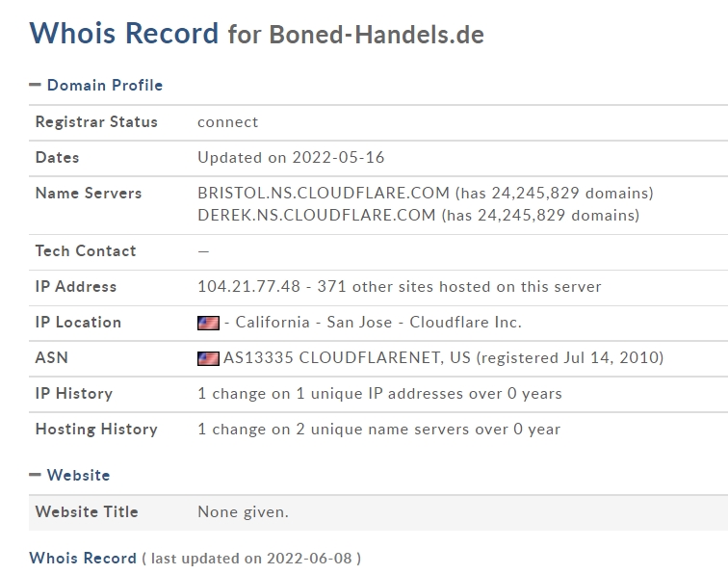
Task: Click the US flag in ASN row
Action: 208,358
